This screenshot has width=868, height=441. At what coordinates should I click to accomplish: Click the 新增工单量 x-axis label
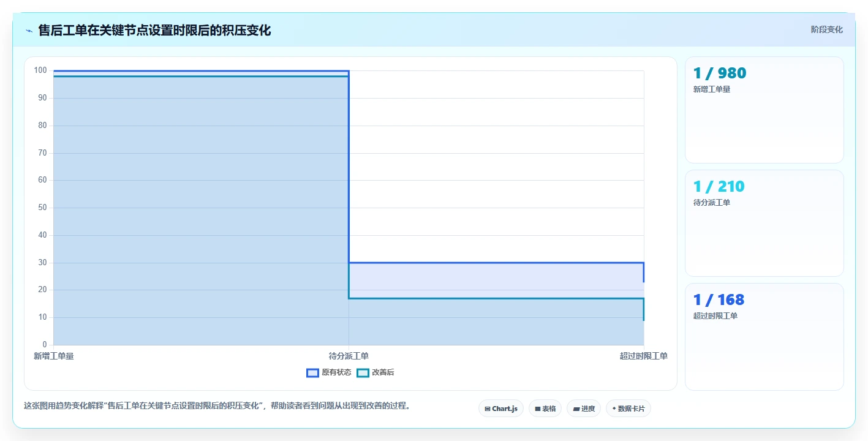54,356
